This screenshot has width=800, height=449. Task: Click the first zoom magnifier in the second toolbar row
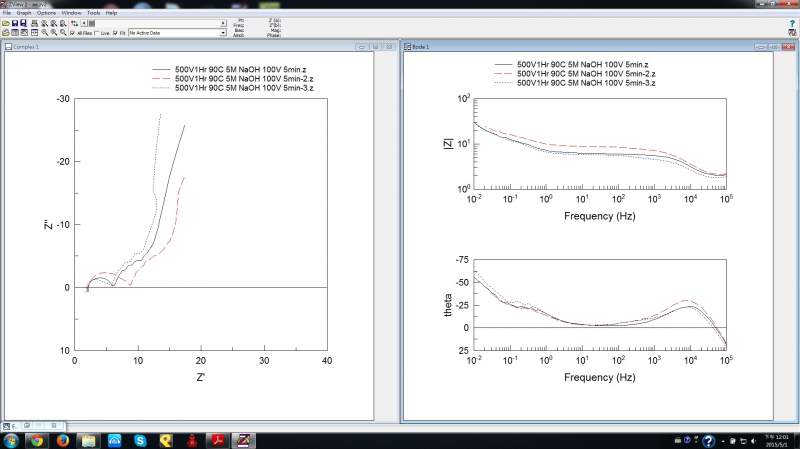click(x=44, y=33)
